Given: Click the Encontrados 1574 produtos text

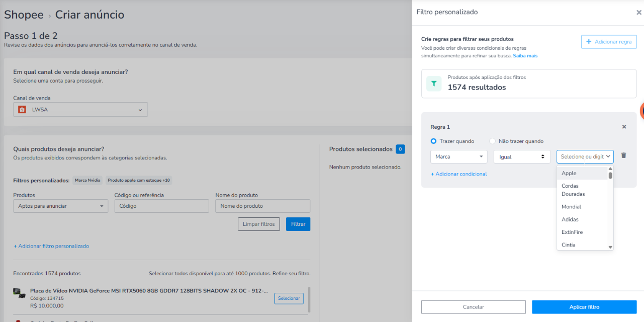Looking at the screenshot, I should (x=47, y=274).
